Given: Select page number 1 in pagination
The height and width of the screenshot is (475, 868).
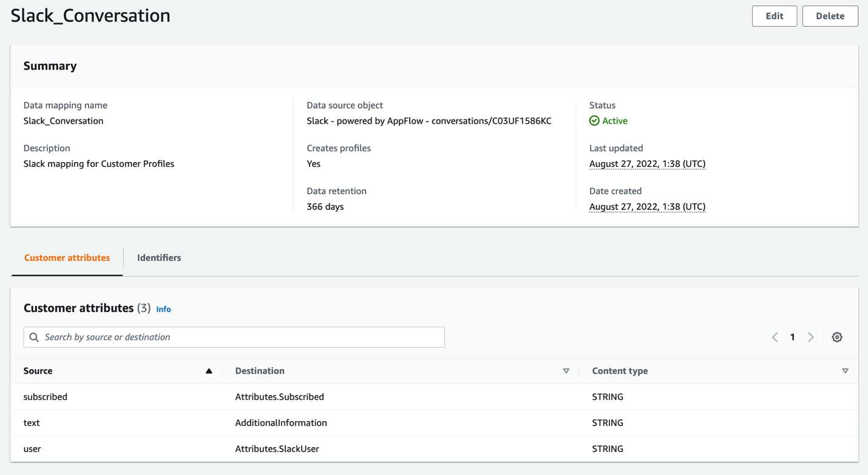Looking at the screenshot, I should (x=793, y=337).
